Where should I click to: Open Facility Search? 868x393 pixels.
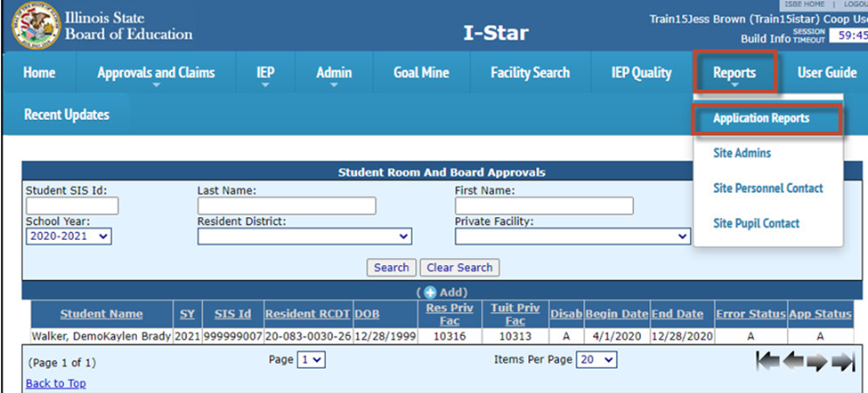tap(530, 72)
